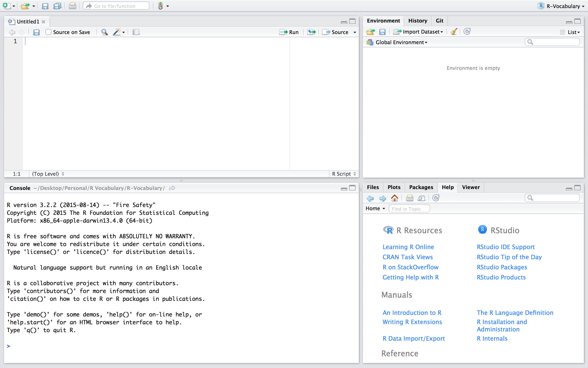
Task: Switch to the Plots tab
Action: (x=394, y=187)
